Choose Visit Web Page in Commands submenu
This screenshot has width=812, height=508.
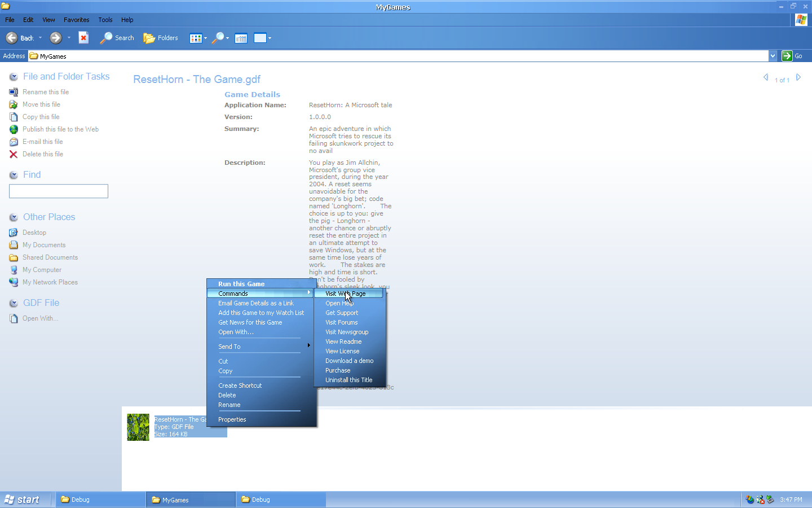tap(348, 294)
